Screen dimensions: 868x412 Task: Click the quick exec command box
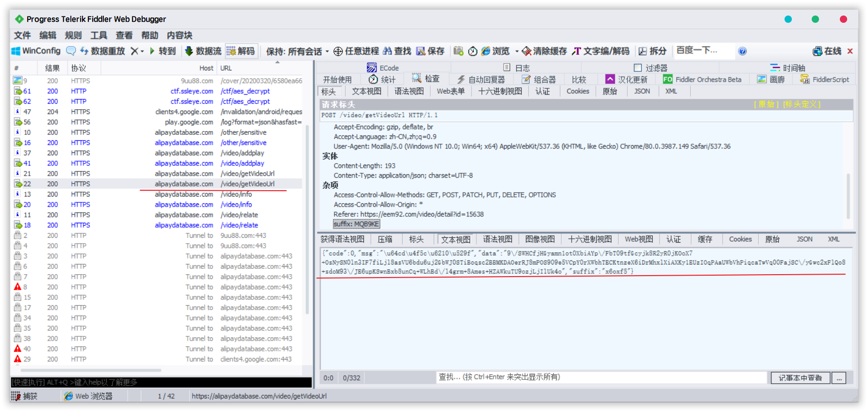coord(161,382)
